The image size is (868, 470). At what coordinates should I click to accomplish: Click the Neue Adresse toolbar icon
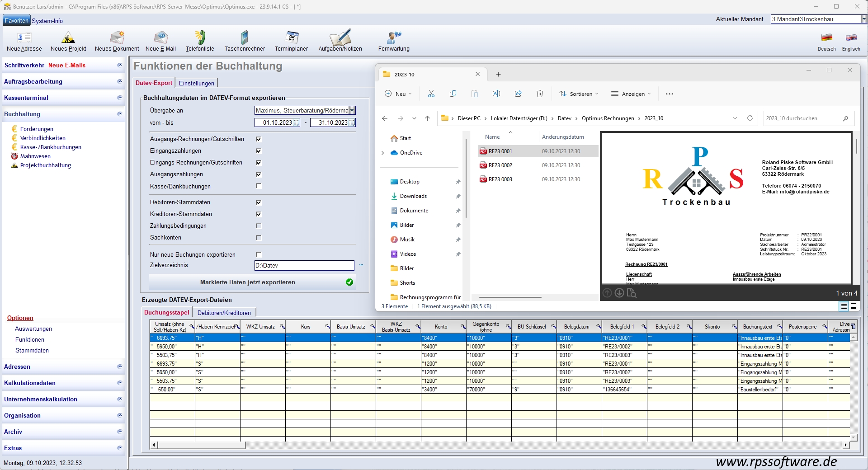(24, 38)
